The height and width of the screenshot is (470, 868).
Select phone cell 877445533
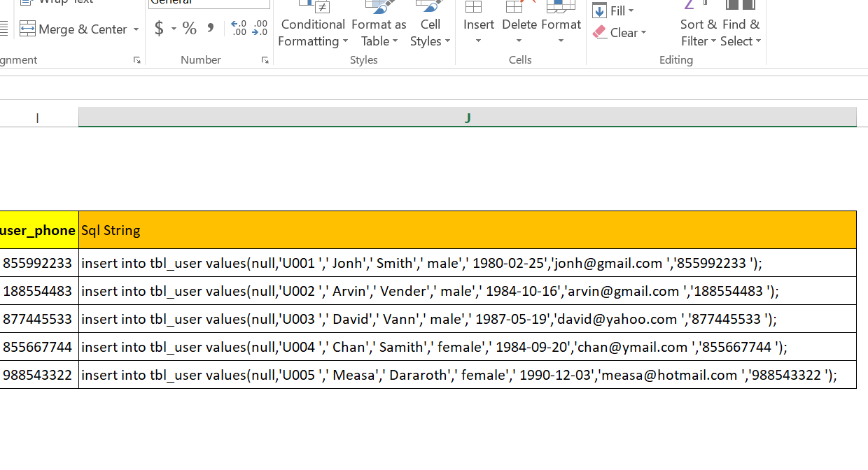pyautogui.click(x=39, y=319)
